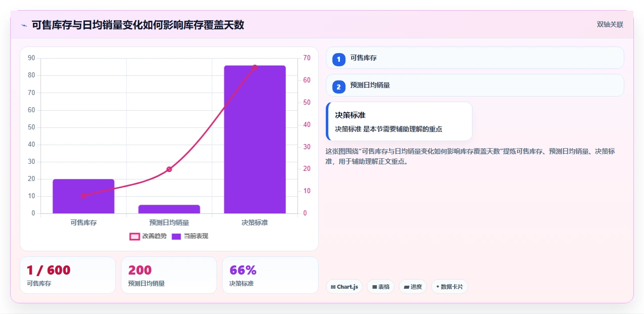Click the purple 当前表现 legend swatch
This screenshot has height=314, width=644.
point(177,236)
